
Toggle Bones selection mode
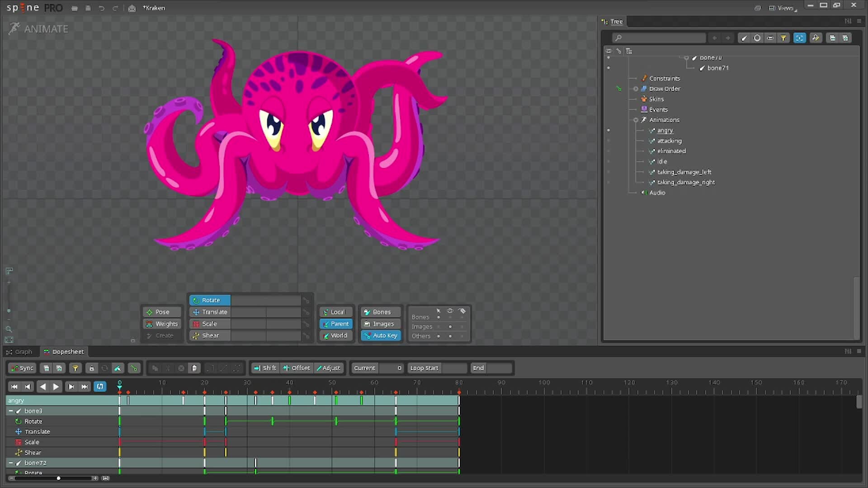[380, 312]
